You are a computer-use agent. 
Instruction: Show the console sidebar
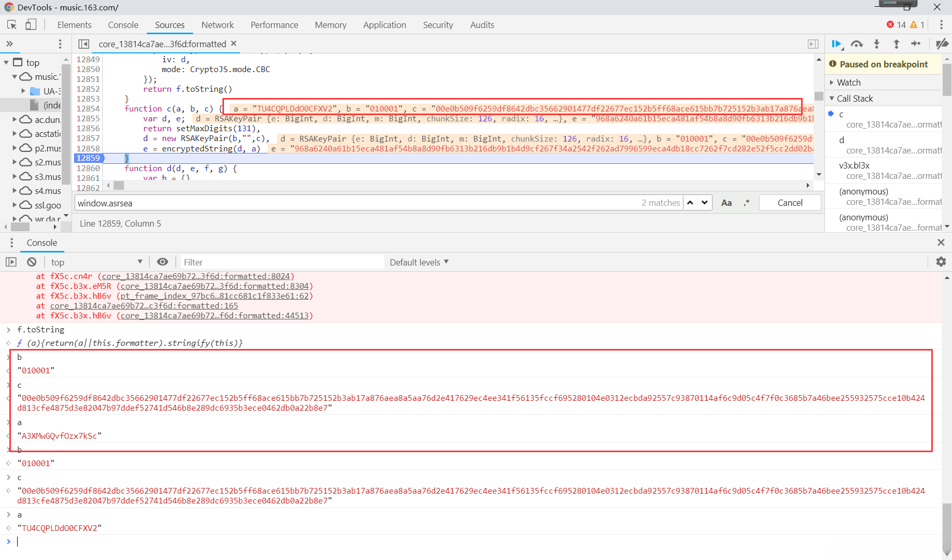point(11,262)
